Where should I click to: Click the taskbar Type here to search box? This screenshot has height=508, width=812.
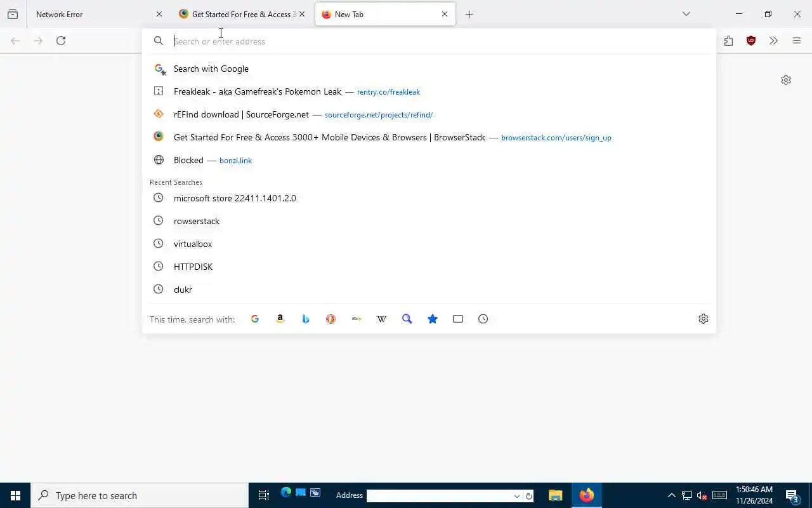tap(140, 495)
